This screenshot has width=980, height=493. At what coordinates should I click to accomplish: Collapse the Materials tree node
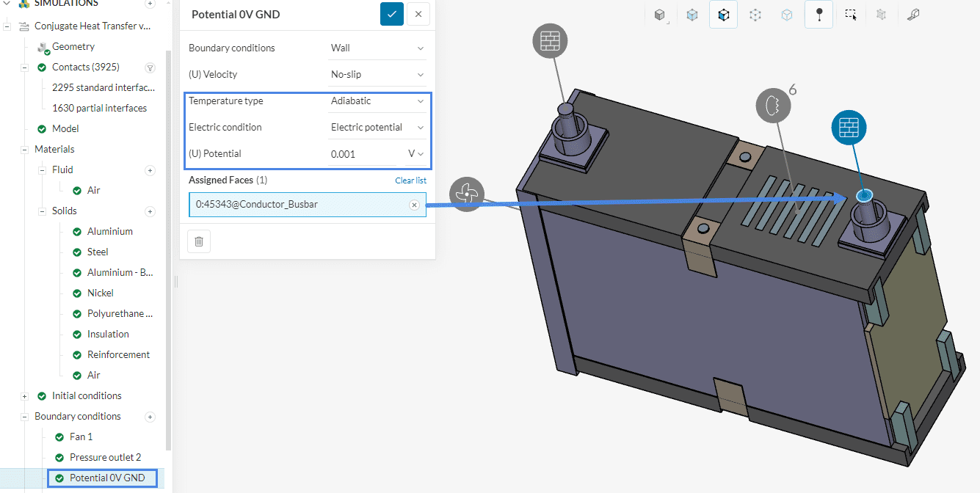(24, 150)
